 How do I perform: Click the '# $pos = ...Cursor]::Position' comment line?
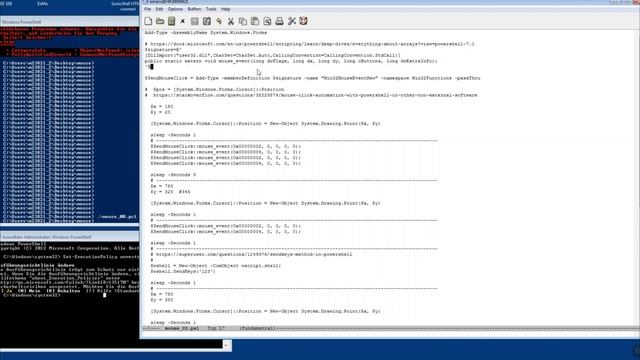tap(214, 89)
